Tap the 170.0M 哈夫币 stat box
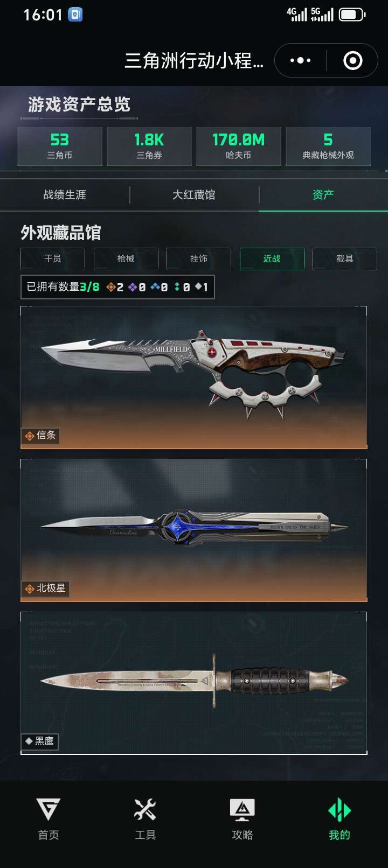This screenshot has width=388, height=868. tap(239, 146)
